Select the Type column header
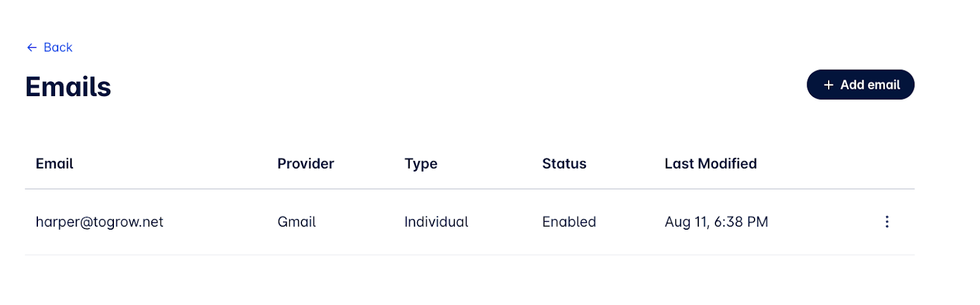The image size is (980, 305). click(x=421, y=164)
